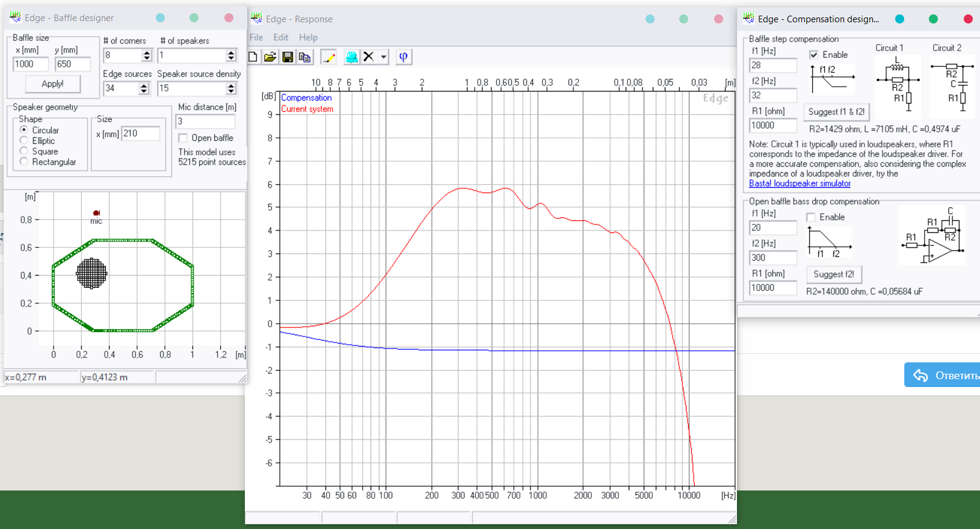Click the Save floppy disk icon
Viewport: 980px width, 529px height.
[x=288, y=57]
